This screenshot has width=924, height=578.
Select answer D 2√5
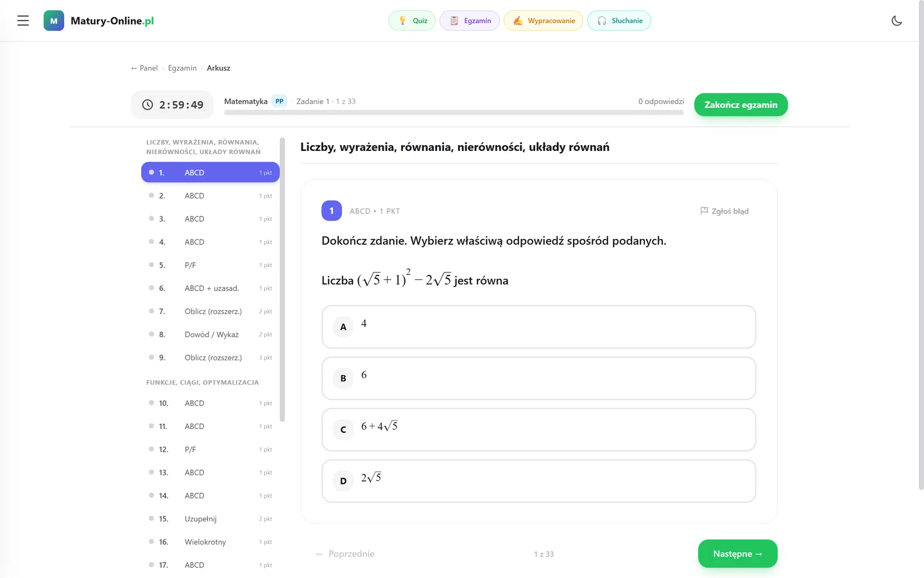pos(539,481)
